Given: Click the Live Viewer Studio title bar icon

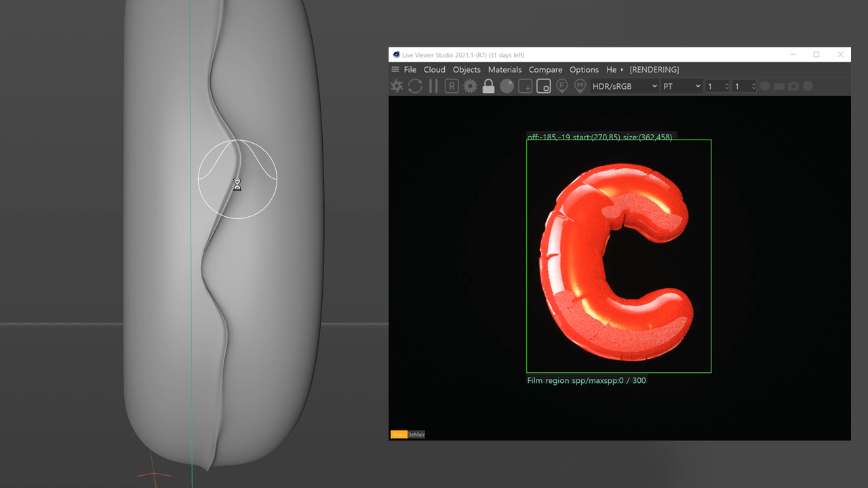Looking at the screenshot, I should (x=396, y=55).
